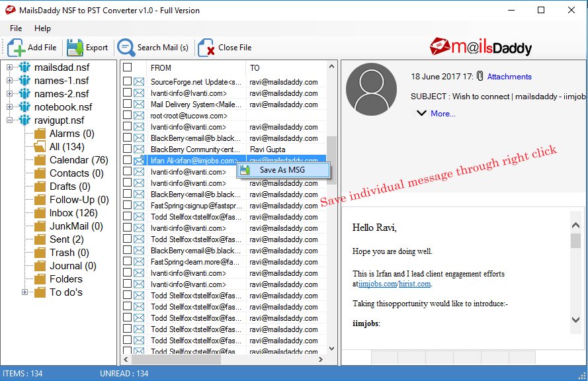Viewport: 588px width, 381px height.
Task: Expand More... message details chevron
Action: [421, 113]
